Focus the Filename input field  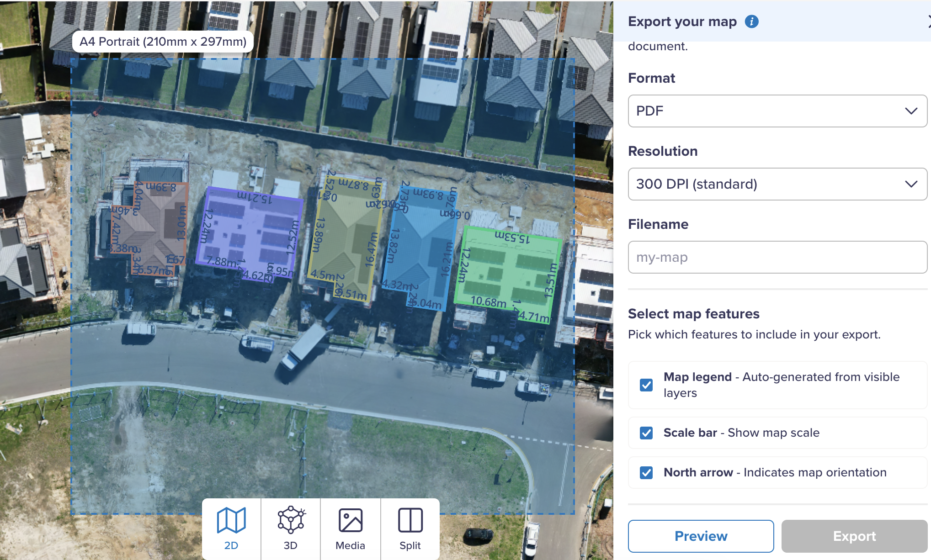click(x=777, y=257)
